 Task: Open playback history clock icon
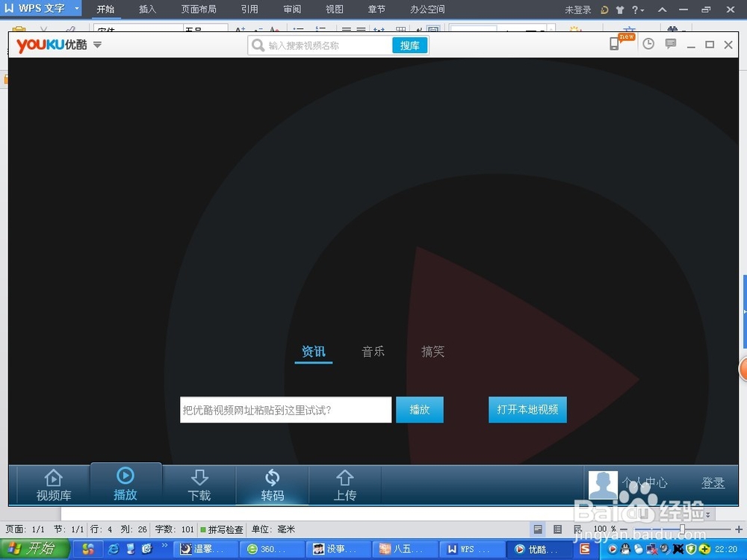click(648, 44)
